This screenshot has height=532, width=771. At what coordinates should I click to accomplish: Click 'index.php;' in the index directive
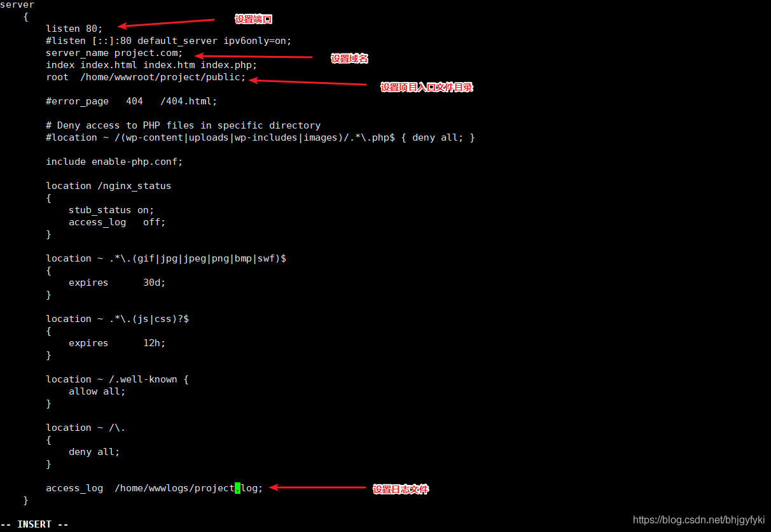click(x=229, y=65)
